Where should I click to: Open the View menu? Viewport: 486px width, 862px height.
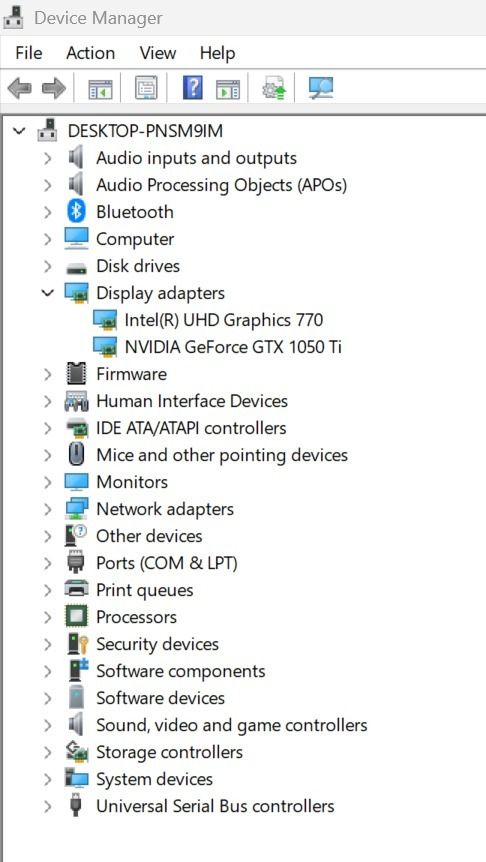tap(157, 53)
